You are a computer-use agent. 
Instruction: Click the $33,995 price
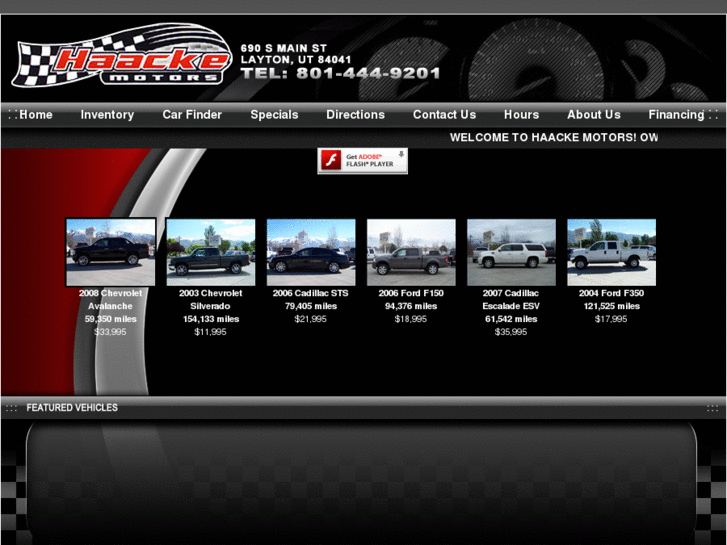110,332
